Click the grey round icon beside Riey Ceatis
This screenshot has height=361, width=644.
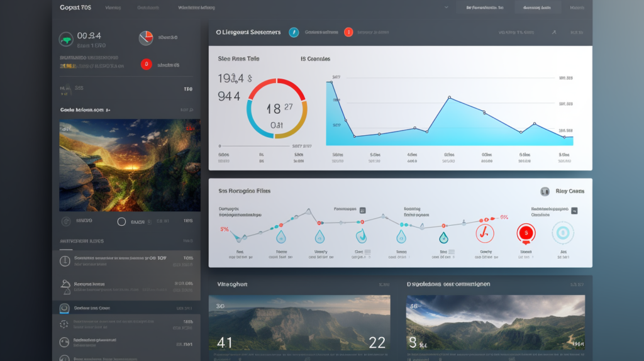[x=545, y=191]
